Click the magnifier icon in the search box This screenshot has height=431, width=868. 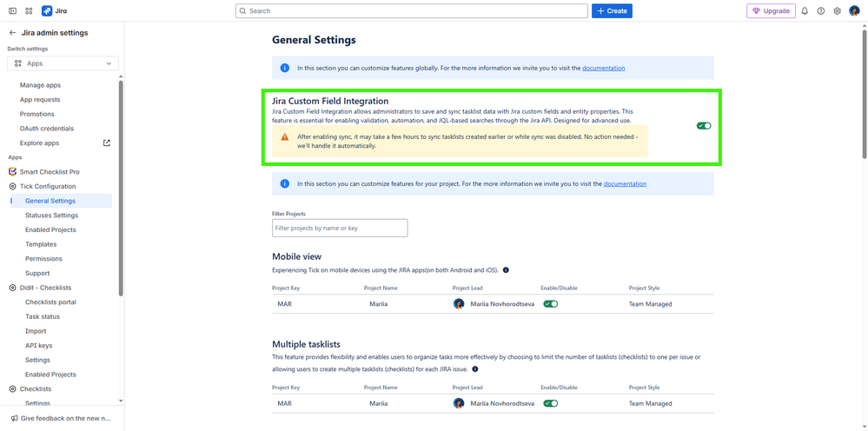point(242,11)
